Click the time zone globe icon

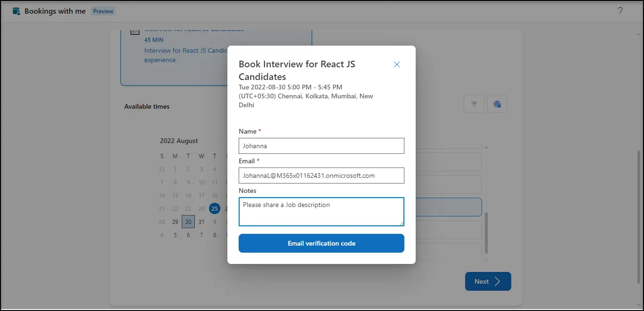[497, 104]
